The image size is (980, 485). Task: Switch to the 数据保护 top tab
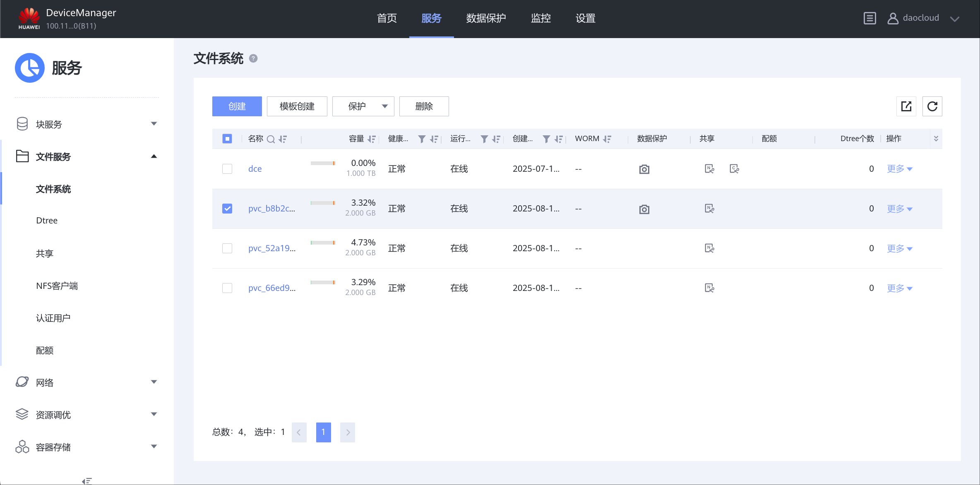486,18
